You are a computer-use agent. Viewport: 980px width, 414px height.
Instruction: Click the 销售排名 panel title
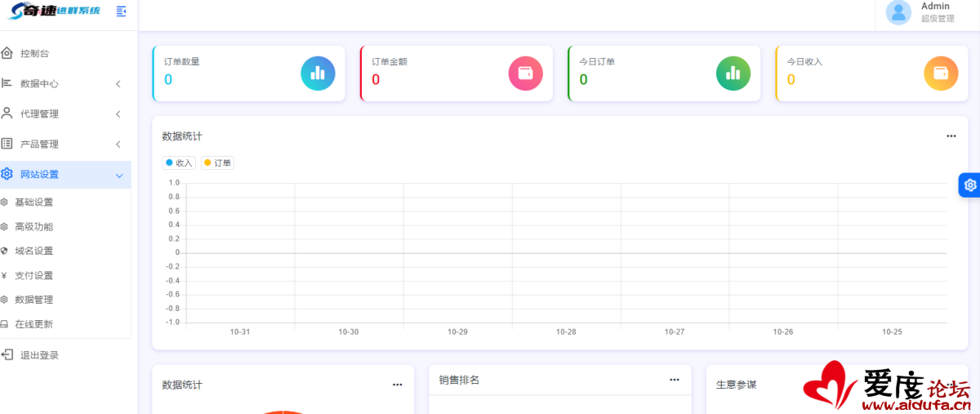(x=459, y=380)
